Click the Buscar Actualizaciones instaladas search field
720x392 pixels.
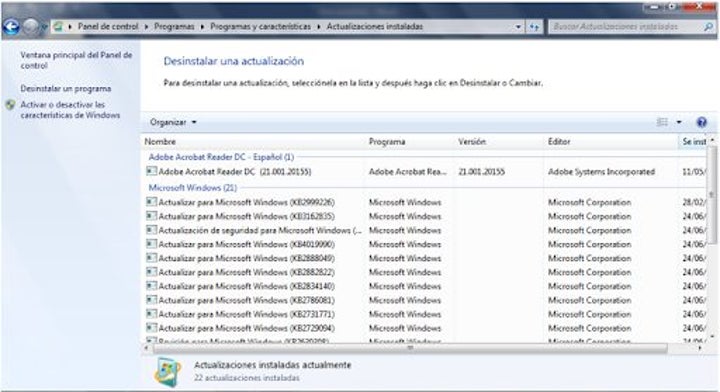(x=627, y=27)
